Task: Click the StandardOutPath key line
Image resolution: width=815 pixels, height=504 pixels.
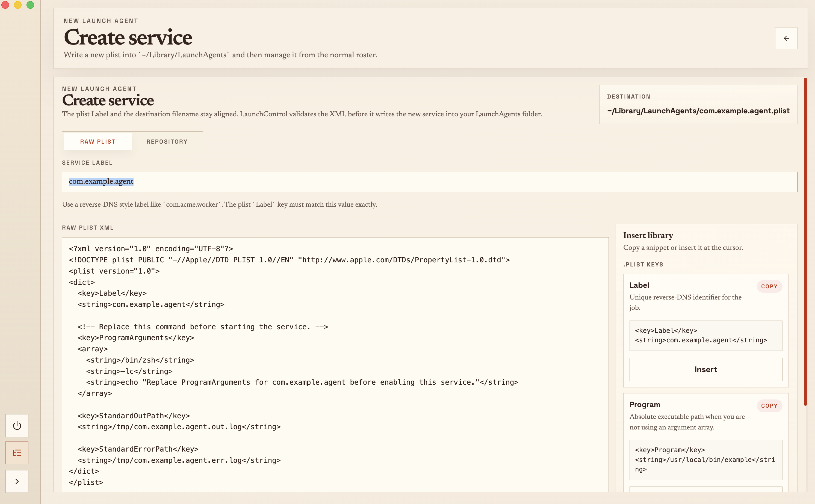Action: [133, 416]
